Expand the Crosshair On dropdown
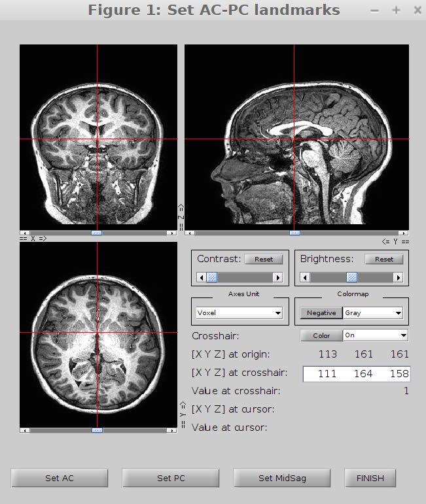 pyautogui.click(x=375, y=335)
